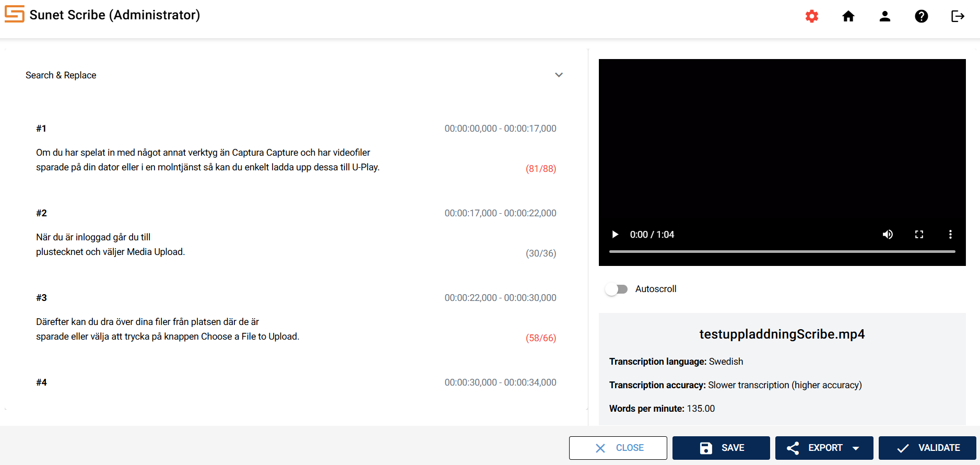The width and height of the screenshot is (980, 465).
Task: Expand the Search & Replace panel
Action: [x=559, y=75]
